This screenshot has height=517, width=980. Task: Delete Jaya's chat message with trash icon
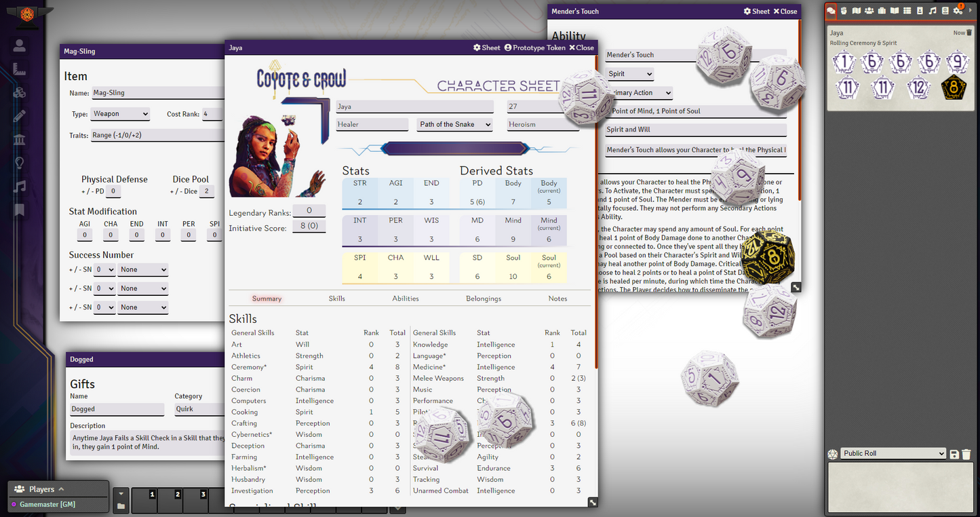969,33
